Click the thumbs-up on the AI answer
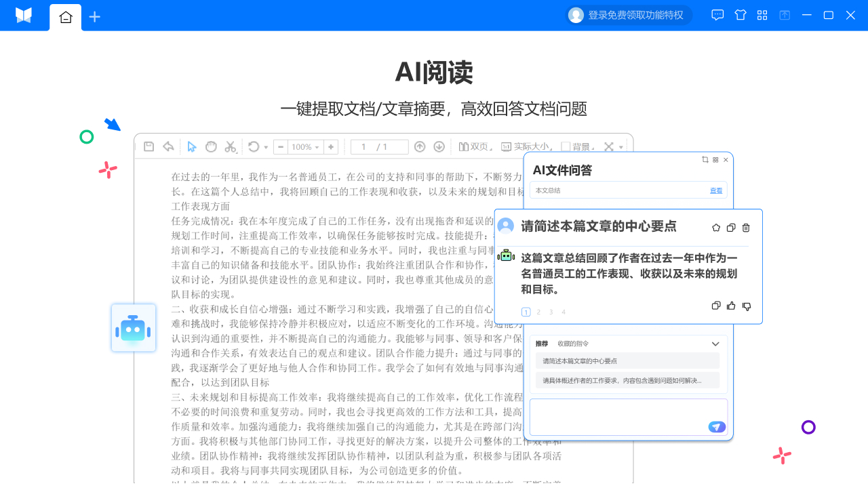 pos(731,306)
